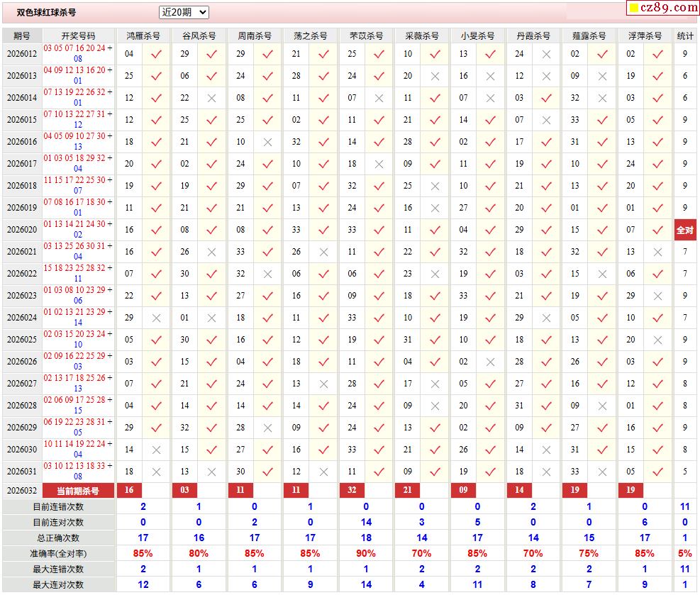The height and width of the screenshot is (595, 700).
Task: Click cross mark for 谷风杀号 in period 2026014
Action: click(211, 98)
